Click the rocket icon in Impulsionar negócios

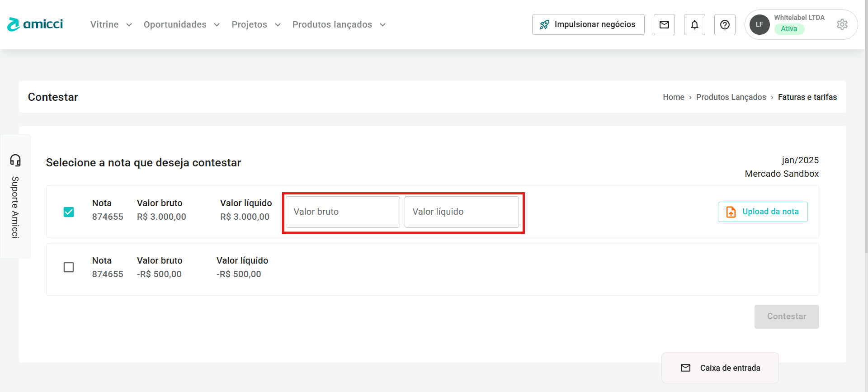coord(544,24)
